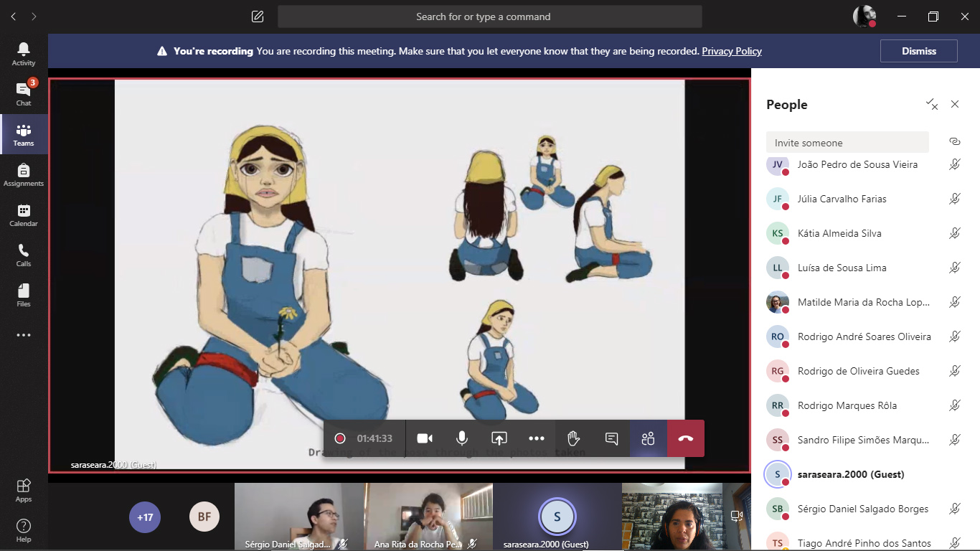
Task: Click the Invite someone field
Action: click(x=847, y=142)
